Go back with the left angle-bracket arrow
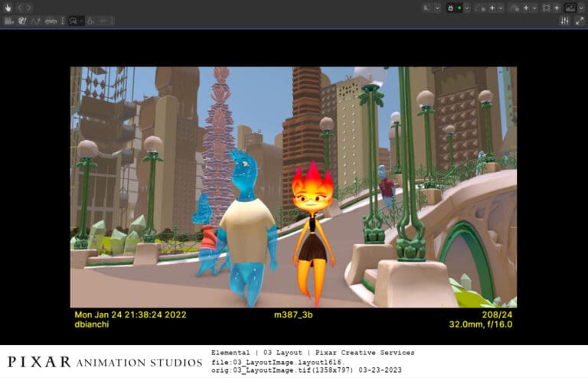The image size is (588, 378). coord(20,8)
